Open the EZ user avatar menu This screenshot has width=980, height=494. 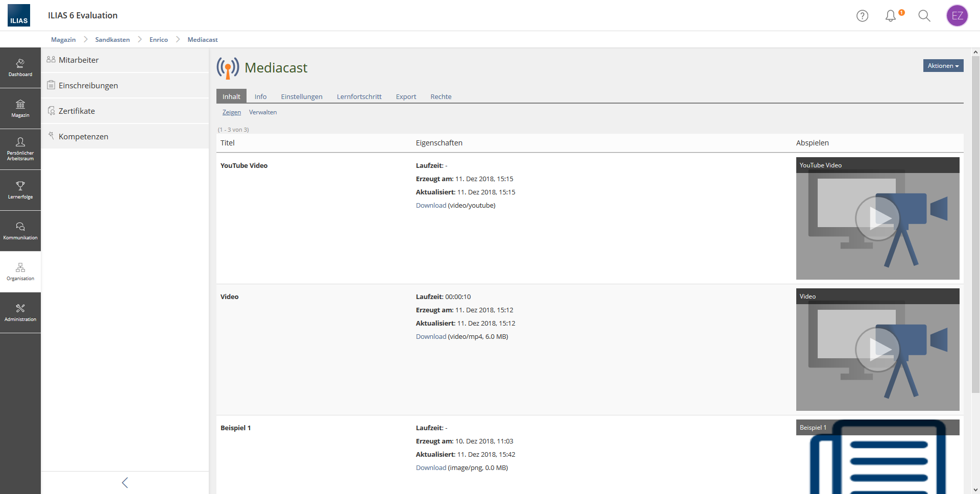(957, 16)
